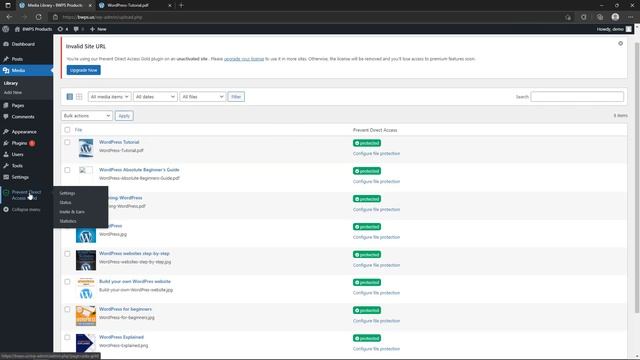The height and width of the screenshot is (360, 640).
Task: Go back with browser back arrow
Action: (9, 17)
